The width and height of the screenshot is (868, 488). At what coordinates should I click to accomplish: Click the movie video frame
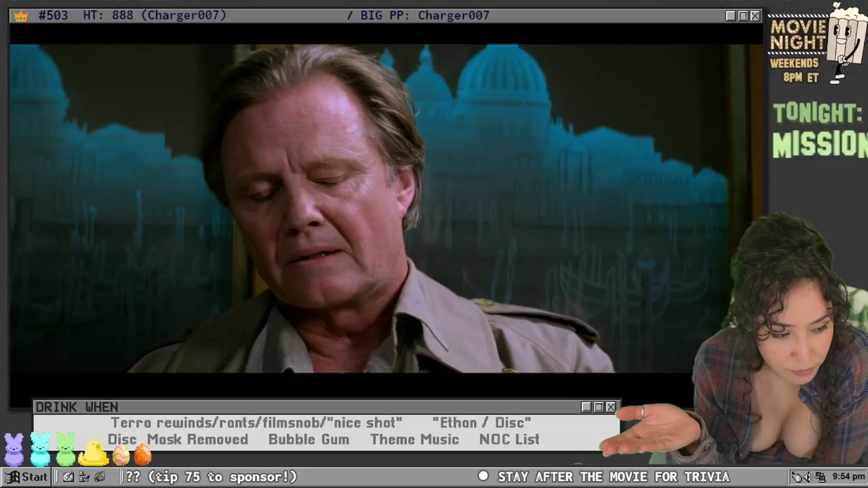[x=387, y=208]
